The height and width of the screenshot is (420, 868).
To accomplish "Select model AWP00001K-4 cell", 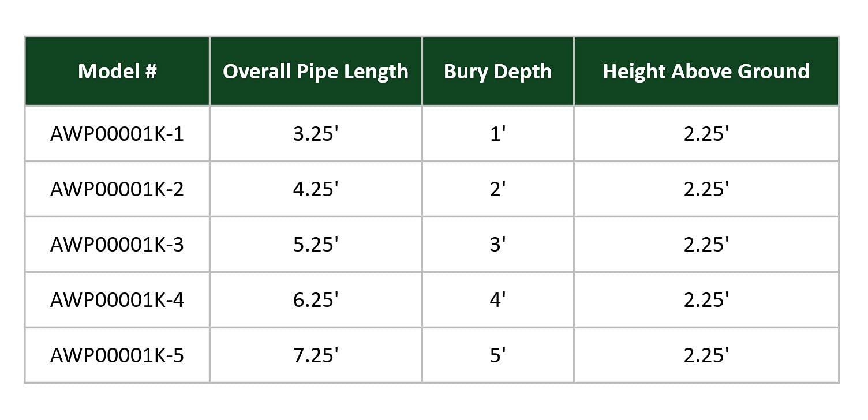I will point(117,300).
